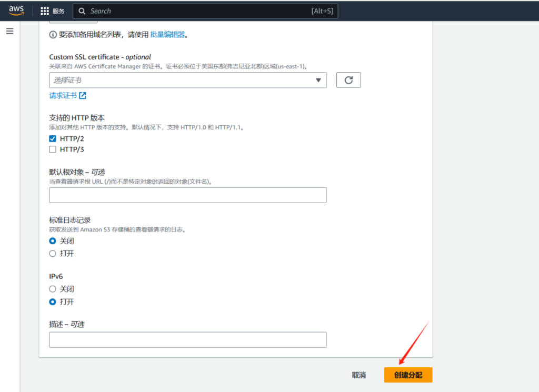Select 打开 for standard logging
This screenshot has width=539, height=392.
53,254
